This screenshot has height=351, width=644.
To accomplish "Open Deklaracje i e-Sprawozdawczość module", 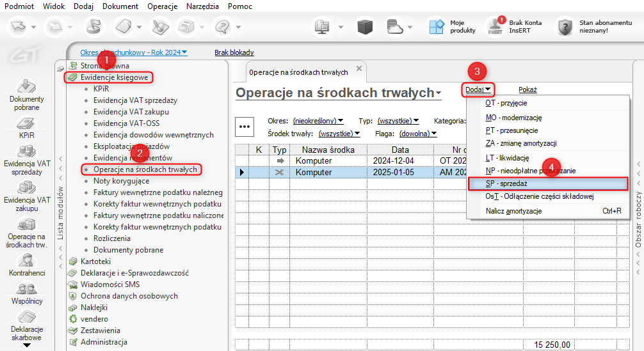I will tap(134, 273).
